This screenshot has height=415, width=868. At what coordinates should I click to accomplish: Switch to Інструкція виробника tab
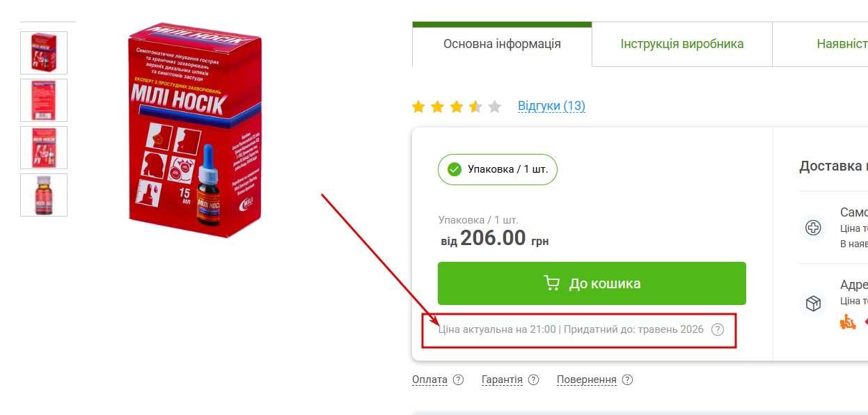coord(682,44)
